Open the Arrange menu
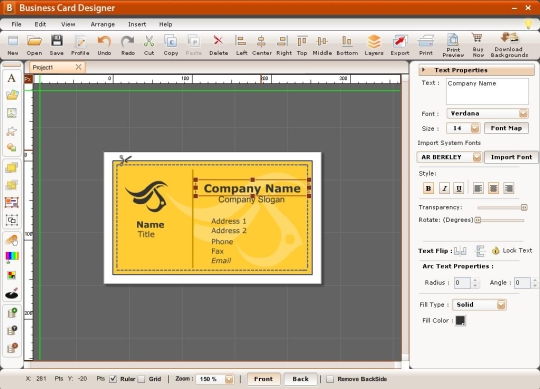This screenshot has height=389, width=540. (x=103, y=24)
